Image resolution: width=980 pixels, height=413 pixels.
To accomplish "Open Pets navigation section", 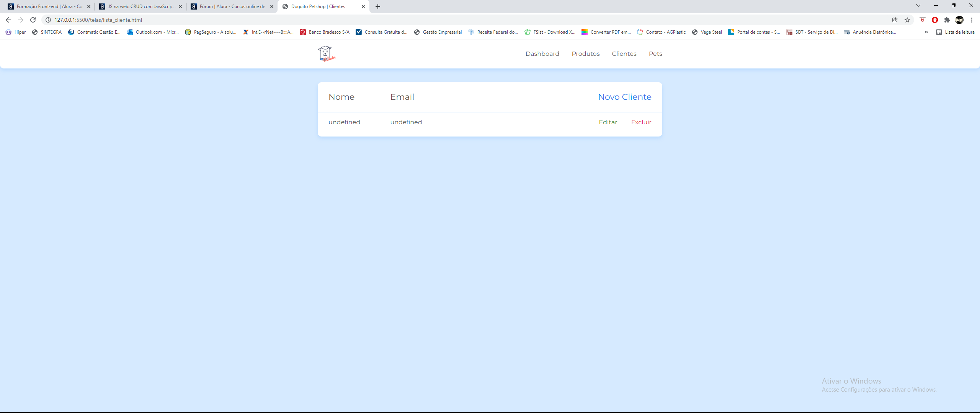I will click(x=655, y=54).
